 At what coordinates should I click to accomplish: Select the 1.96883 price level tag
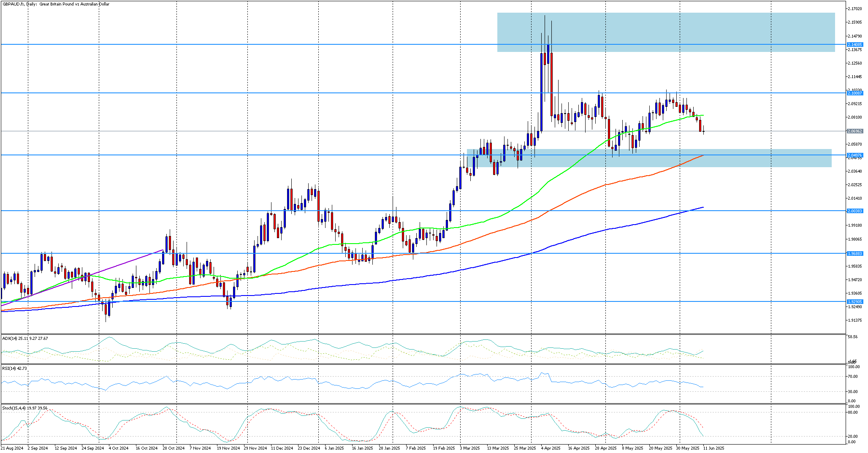click(855, 253)
